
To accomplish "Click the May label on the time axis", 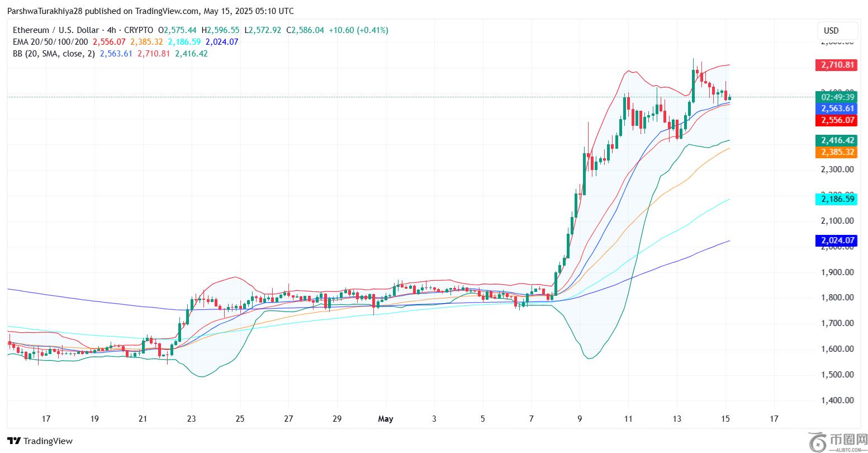I will pos(386,419).
